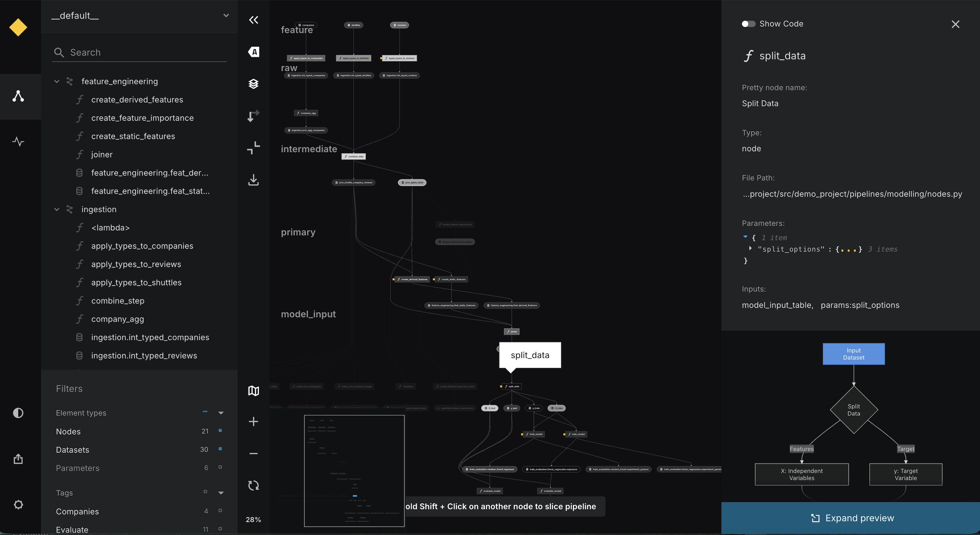Click the reviews dataset node at top
The width and height of the screenshot is (980, 535).
pos(399,25)
